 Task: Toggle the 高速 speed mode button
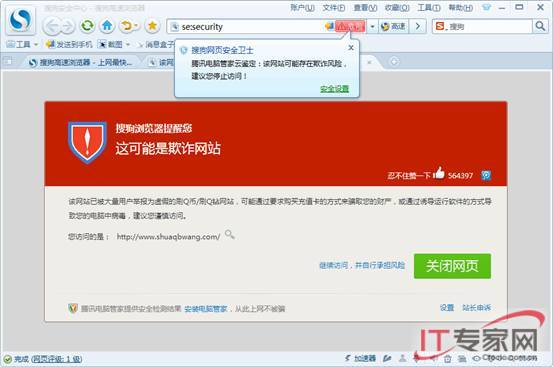tap(394, 26)
